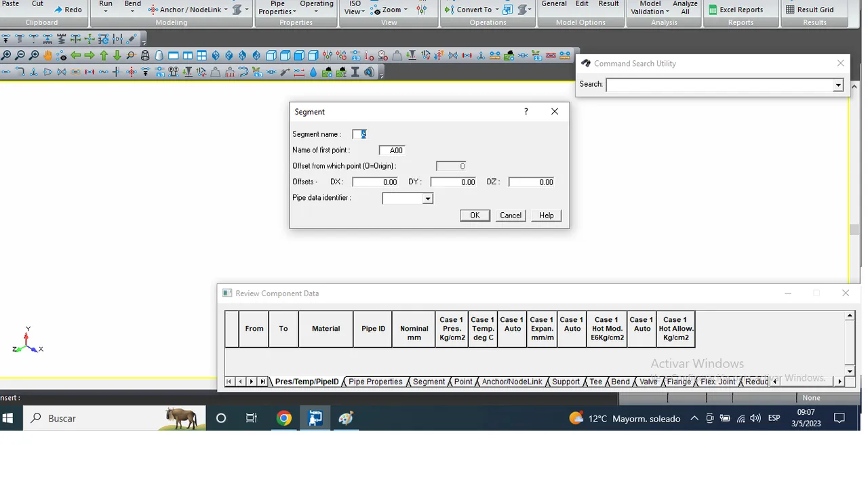Open the Anchor / NodeLink dropdown

click(x=226, y=9)
